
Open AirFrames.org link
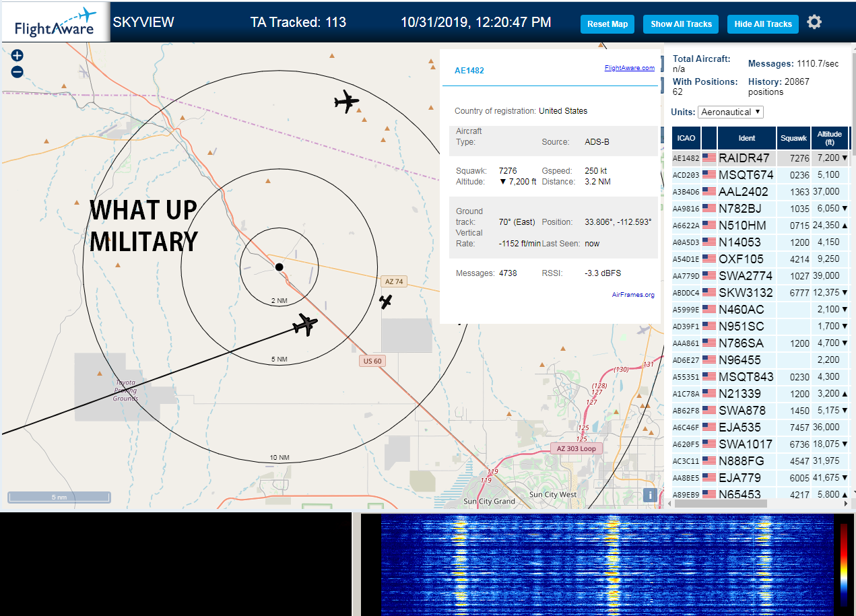633,295
